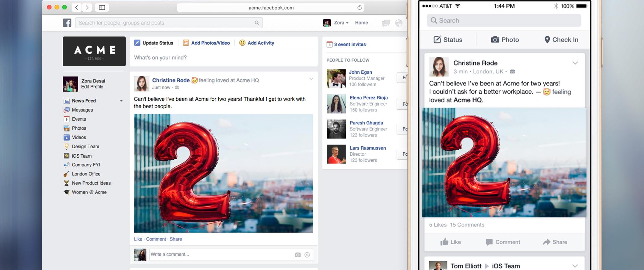Open the globe notifications icon in top bar
The image size is (644, 270).
click(399, 23)
